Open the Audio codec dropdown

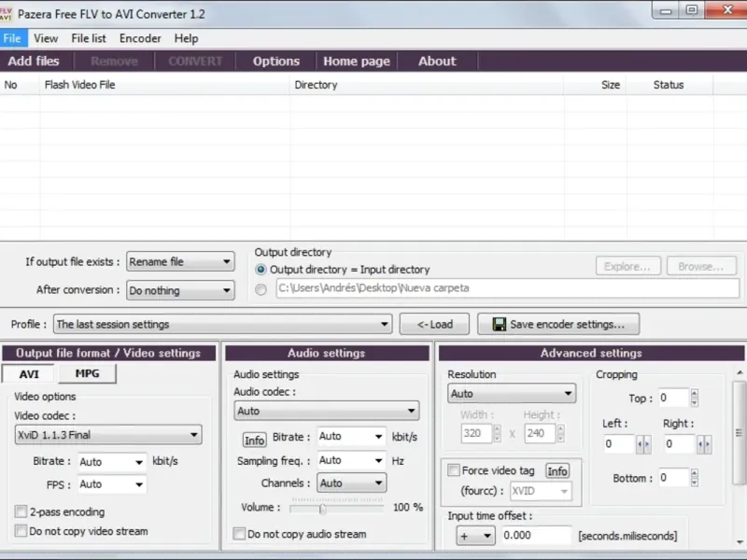[327, 411]
